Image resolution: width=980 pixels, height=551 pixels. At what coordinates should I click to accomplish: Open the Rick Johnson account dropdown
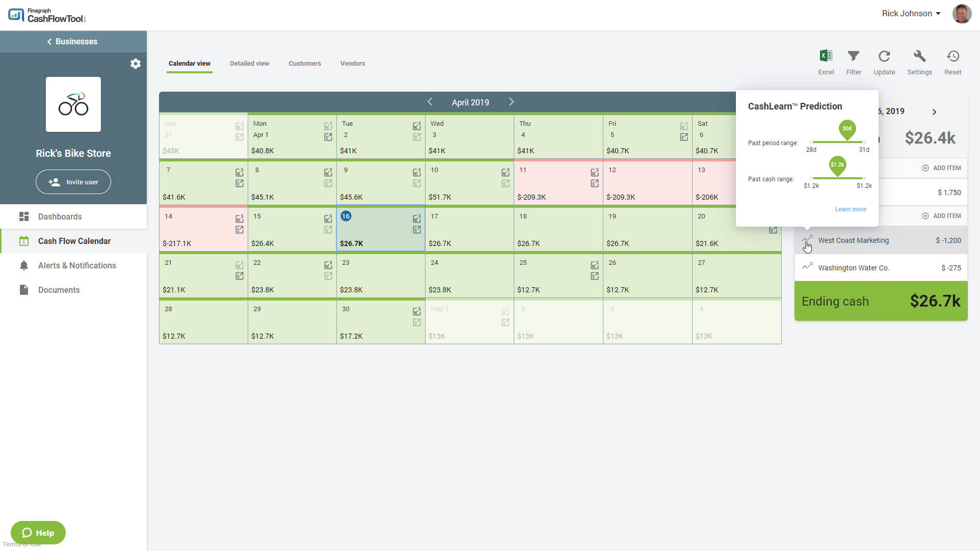coord(911,14)
